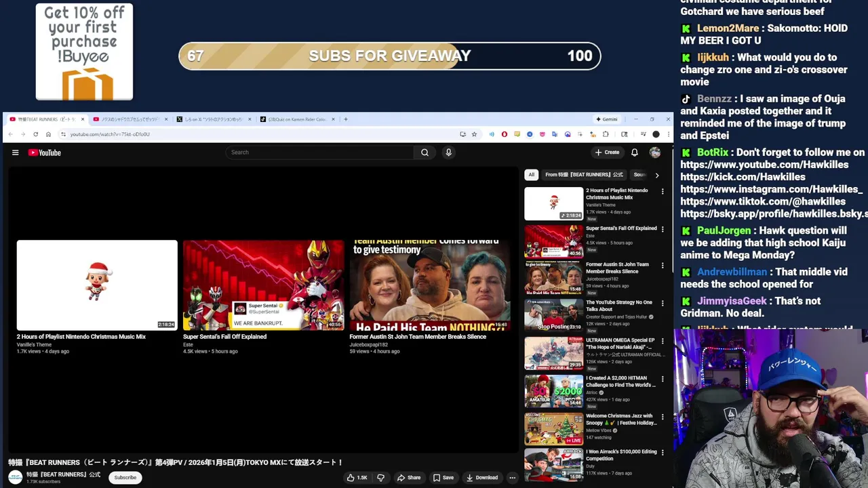The width and height of the screenshot is (868, 488).
Task: Focus the YouTube search field
Action: pos(320,152)
